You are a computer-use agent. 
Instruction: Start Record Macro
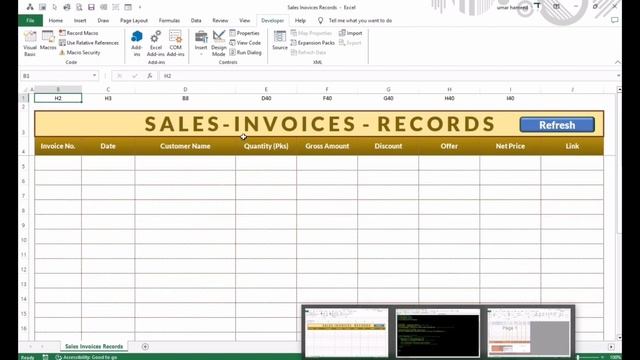[79, 33]
